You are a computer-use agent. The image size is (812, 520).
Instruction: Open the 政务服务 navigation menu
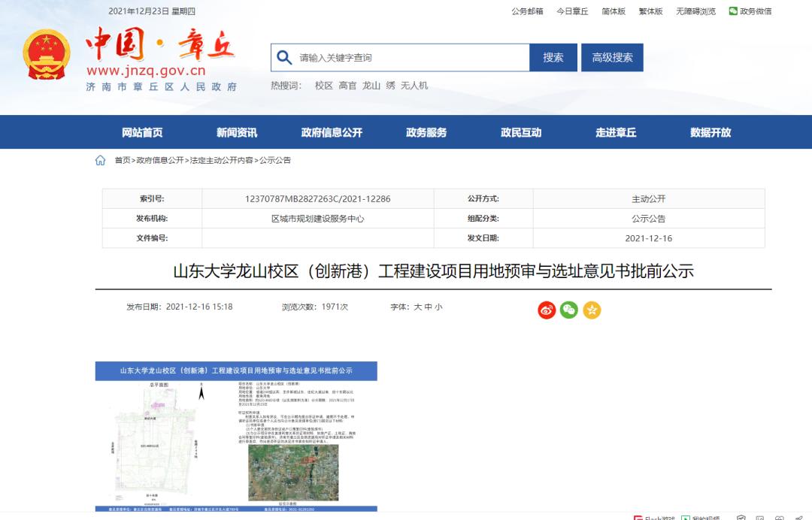pos(426,132)
